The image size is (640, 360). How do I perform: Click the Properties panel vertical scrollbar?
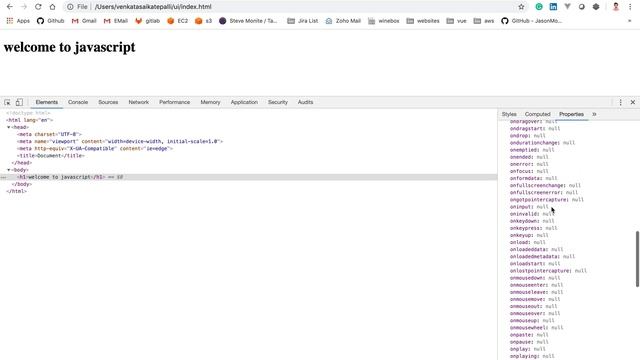(x=637, y=259)
